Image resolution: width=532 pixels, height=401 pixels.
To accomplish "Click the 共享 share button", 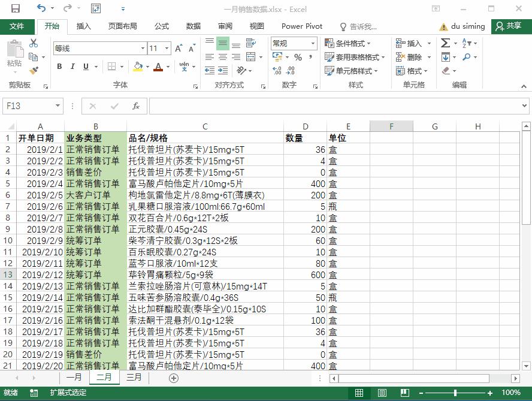I will [x=515, y=26].
